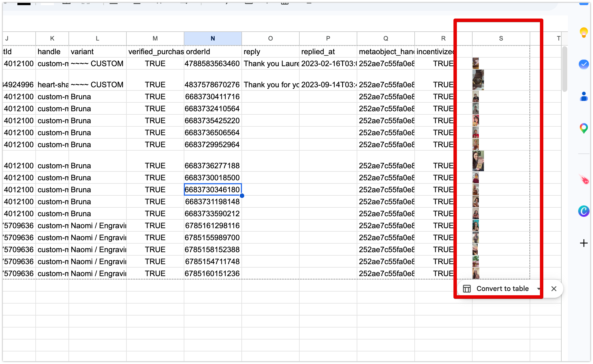This screenshot has width=593, height=364.
Task: Select the cell containing 6683729952964
Action: pyautogui.click(x=213, y=145)
